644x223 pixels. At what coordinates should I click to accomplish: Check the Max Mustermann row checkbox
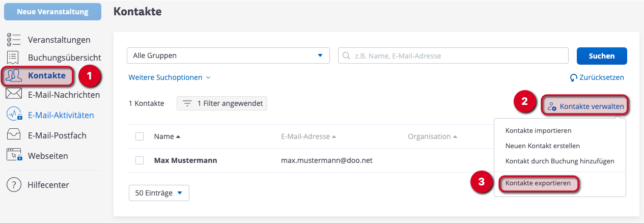click(x=139, y=160)
